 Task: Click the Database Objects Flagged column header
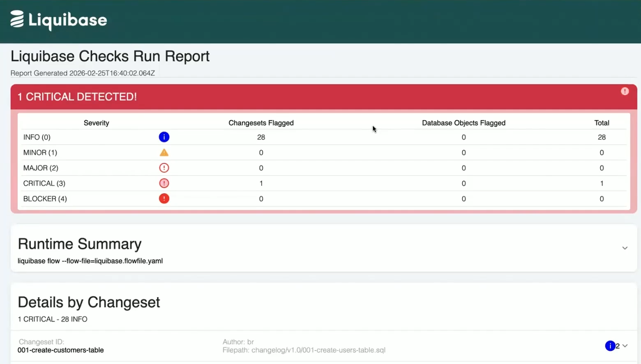tap(463, 123)
